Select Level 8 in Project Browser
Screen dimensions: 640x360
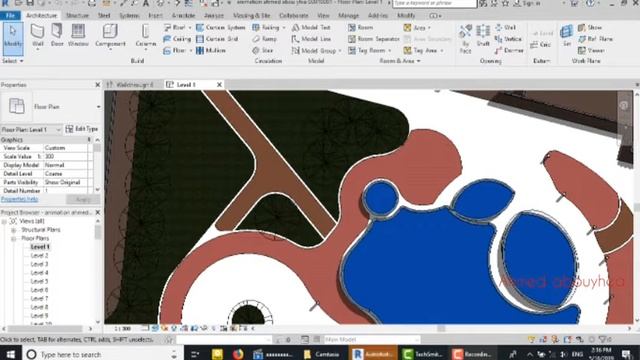(40, 307)
